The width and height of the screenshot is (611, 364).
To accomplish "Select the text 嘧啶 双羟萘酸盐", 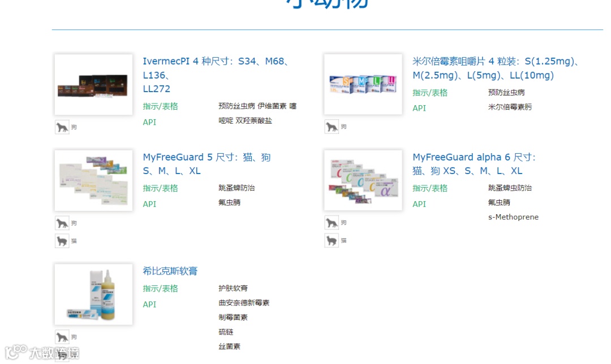I will tap(245, 121).
